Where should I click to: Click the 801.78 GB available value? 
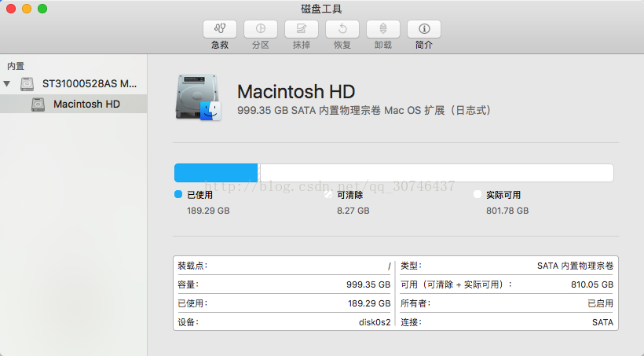[507, 211]
